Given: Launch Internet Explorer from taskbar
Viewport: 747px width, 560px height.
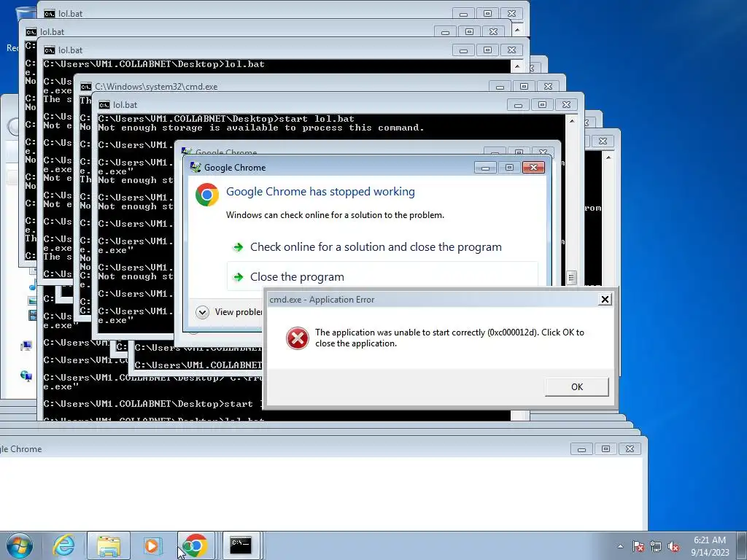Looking at the screenshot, I should point(64,545).
